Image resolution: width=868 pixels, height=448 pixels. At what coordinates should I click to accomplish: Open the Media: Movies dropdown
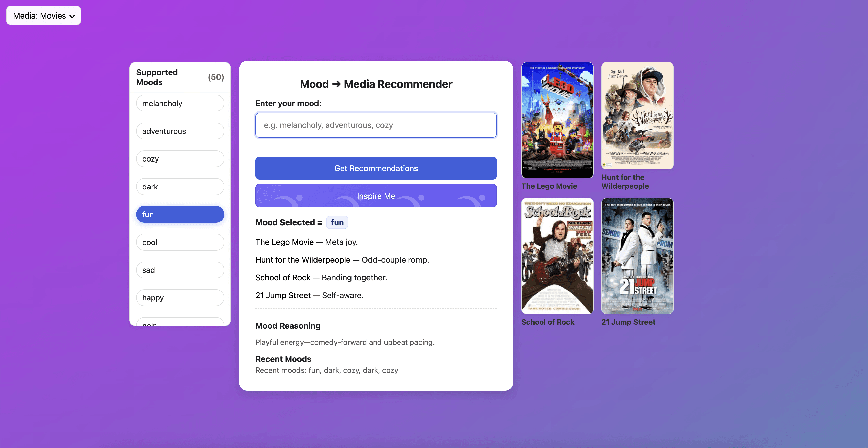[x=43, y=15]
